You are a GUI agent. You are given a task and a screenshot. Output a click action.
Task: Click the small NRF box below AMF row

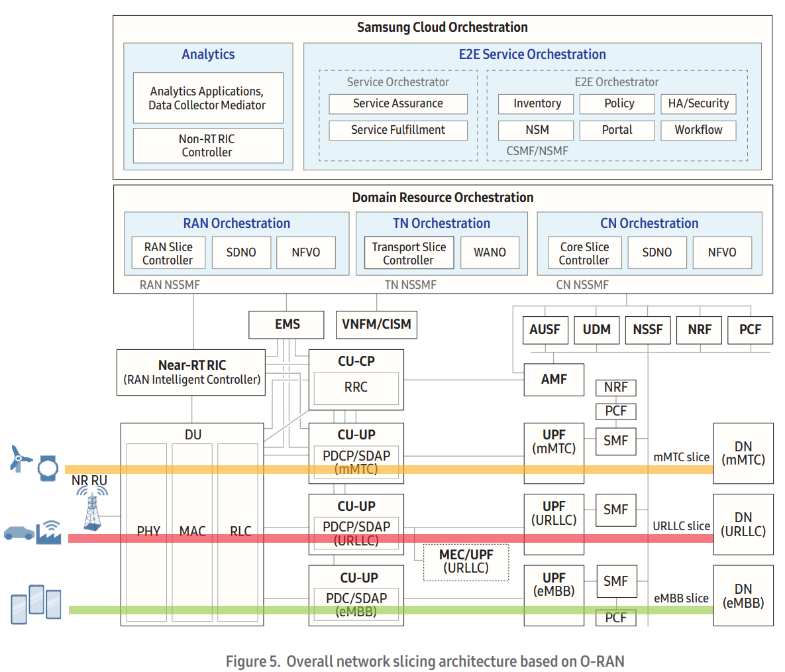click(616, 388)
